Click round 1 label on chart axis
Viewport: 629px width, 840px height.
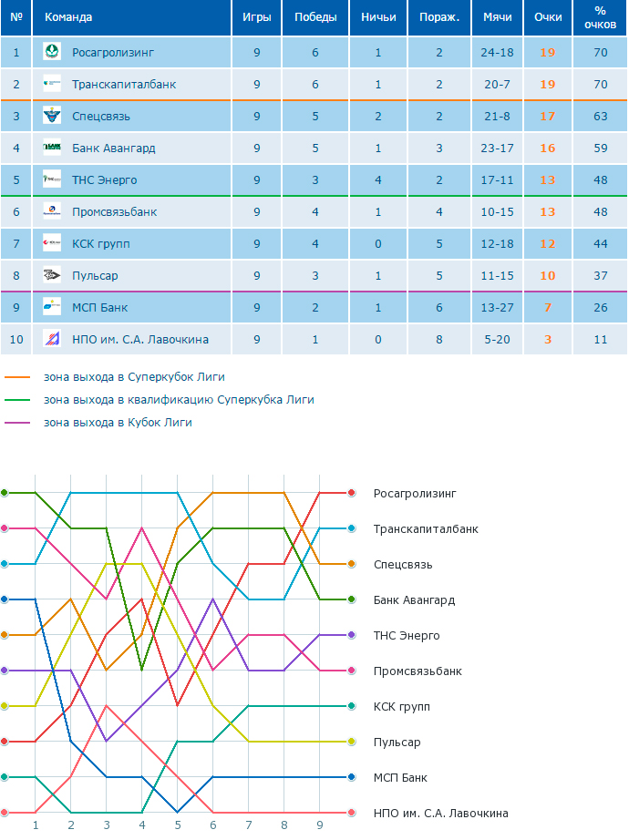point(36,825)
